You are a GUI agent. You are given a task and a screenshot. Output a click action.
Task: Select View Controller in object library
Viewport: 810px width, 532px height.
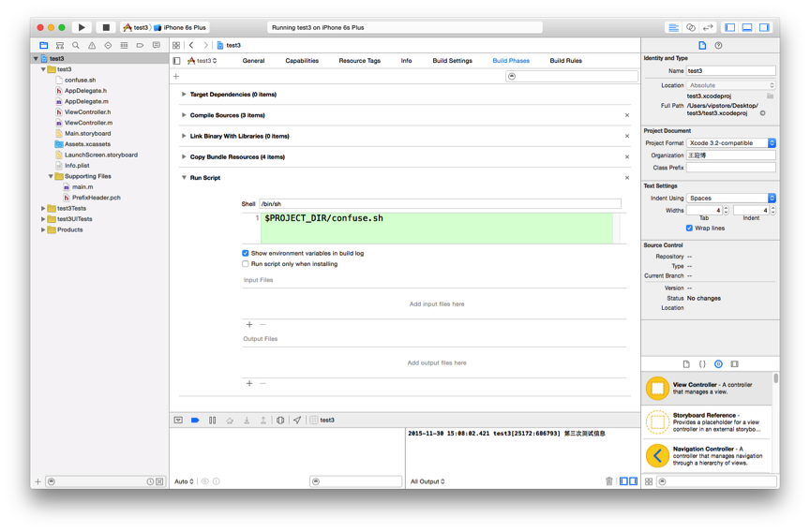coord(708,389)
